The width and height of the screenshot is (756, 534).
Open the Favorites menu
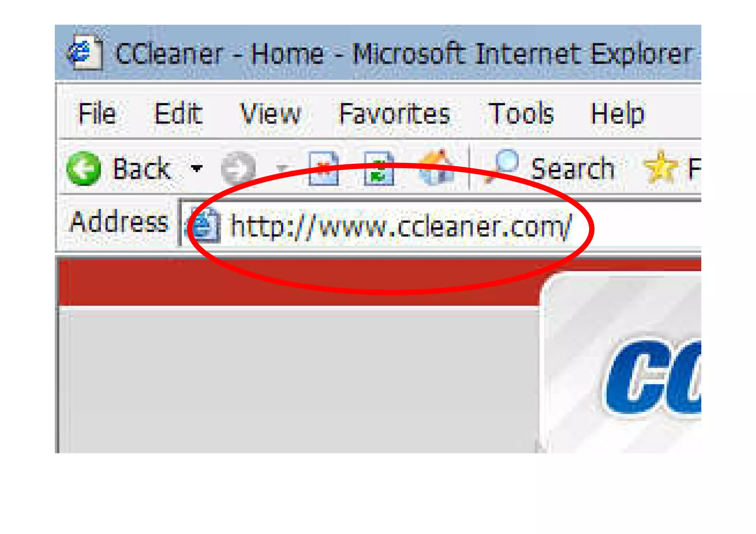click(394, 113)
